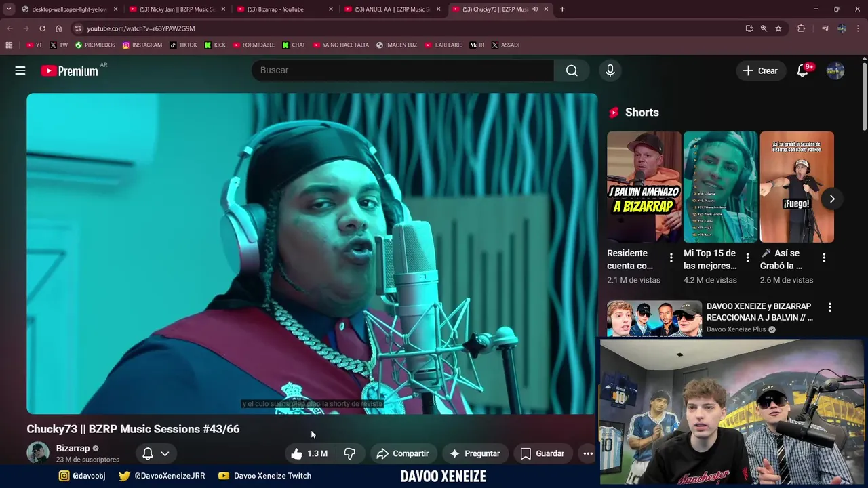The width and height of the screenshot is (868, 488).
Task: Open the Davoo Xeneize Plus channel link
Action: [736, 329]
